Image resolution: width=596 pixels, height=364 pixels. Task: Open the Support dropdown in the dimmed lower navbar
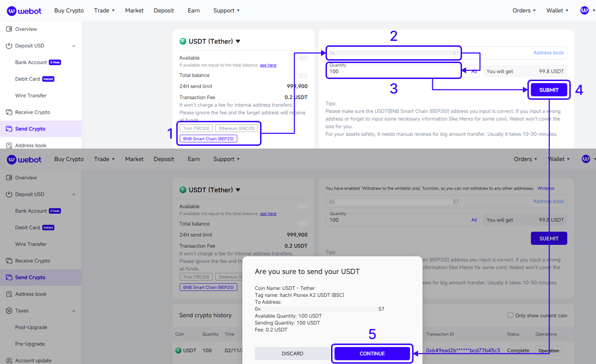click(226, 159)
